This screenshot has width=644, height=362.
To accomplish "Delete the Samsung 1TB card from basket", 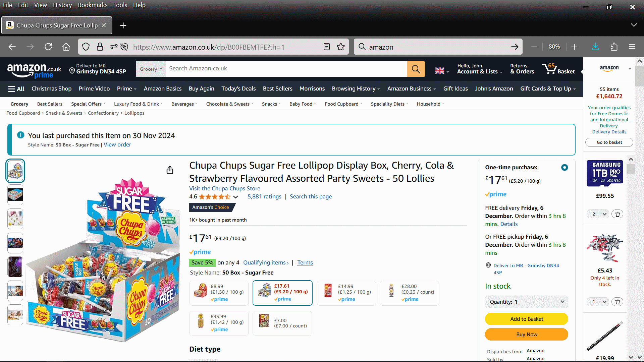I will (618, 214).
